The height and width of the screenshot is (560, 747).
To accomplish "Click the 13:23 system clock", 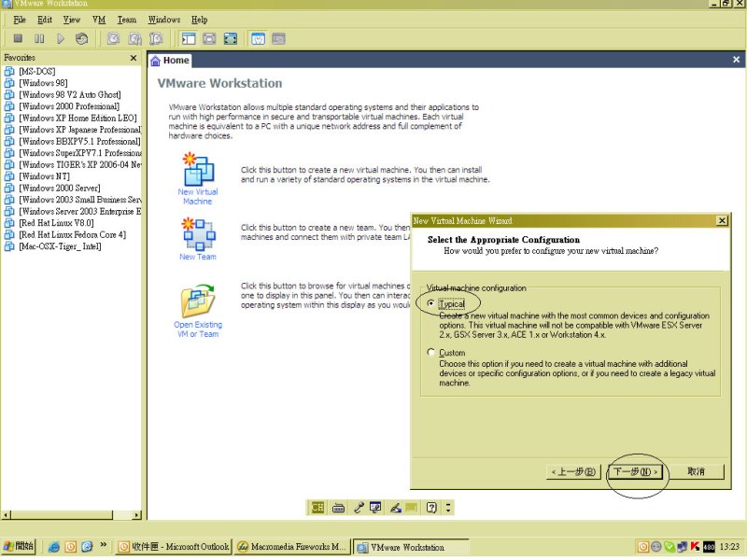I will click(x=729, y=547).
